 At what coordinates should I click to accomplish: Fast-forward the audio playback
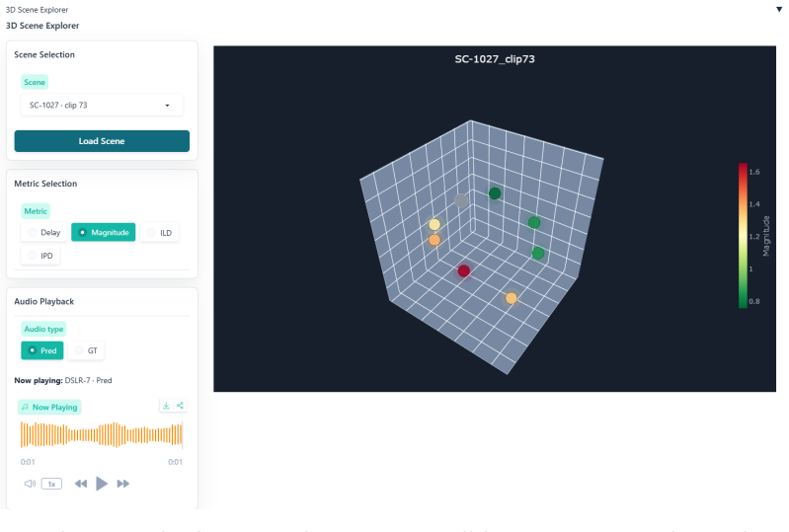click(x=122, y=484)
